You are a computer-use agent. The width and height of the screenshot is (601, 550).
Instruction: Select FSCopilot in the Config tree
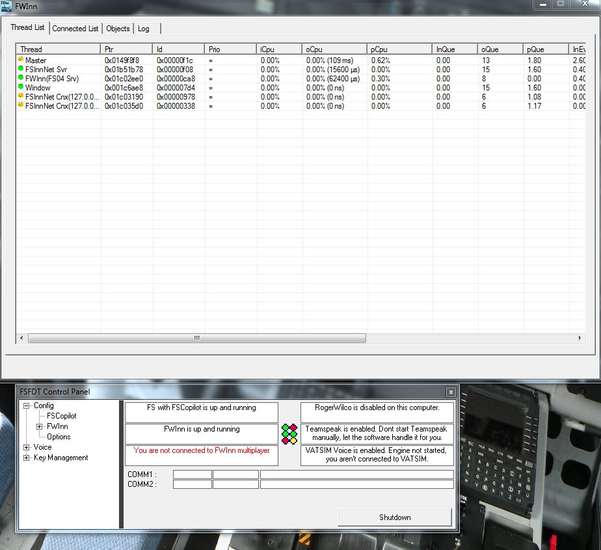click(61, 416)
